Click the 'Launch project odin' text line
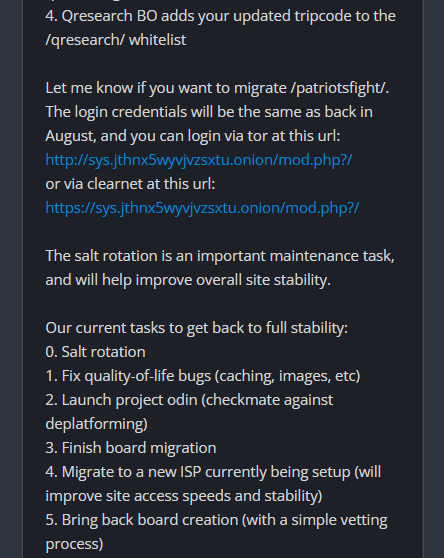 click(x=189, y=400)
